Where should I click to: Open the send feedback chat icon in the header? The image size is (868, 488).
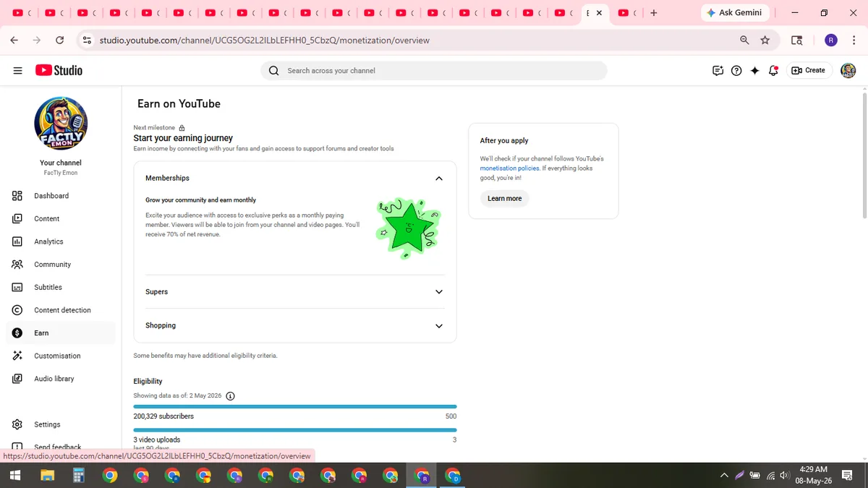pyautogui.click(x=718, y=70)
